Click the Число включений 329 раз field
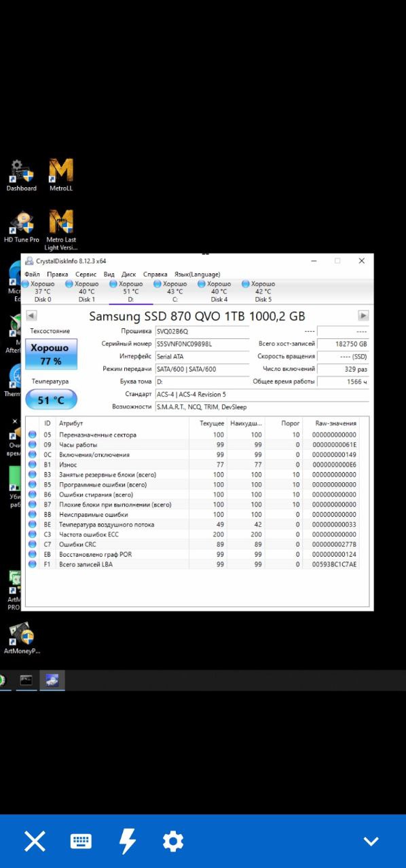This screenshot has height=868, width=406. click(343, 369)
